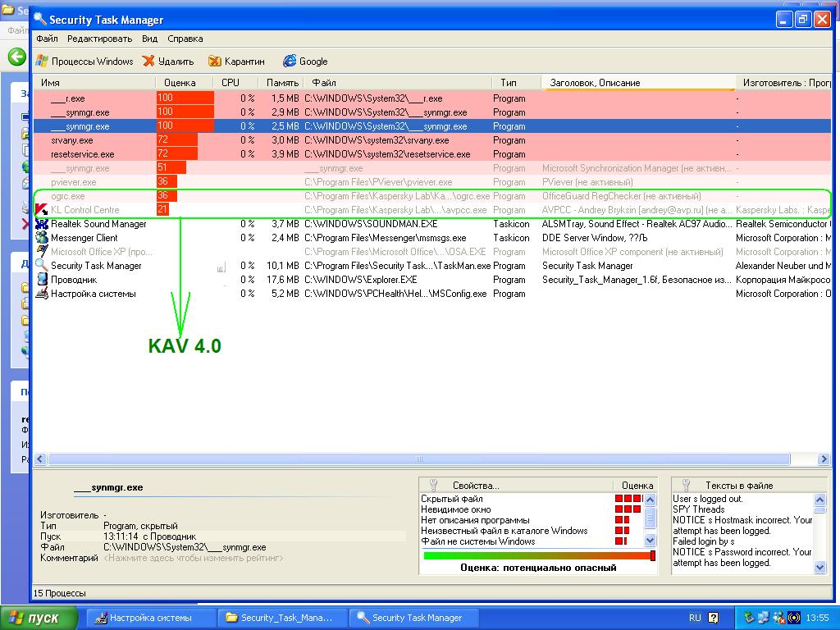Select the resetservice.exe process row
Viewport: 840px width, 630px height.
432,154
